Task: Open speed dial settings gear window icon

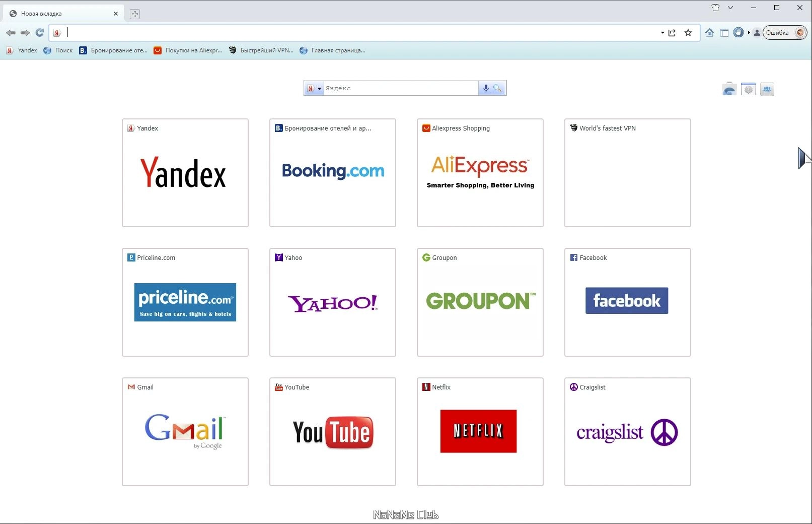Action: coord(749,89)
